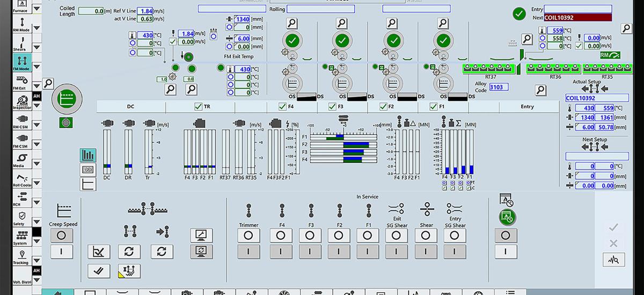The height and width of the screenshot is (295, 644).
Task: Click the magnifier above the F3 stand
Action: pos(342,23)
